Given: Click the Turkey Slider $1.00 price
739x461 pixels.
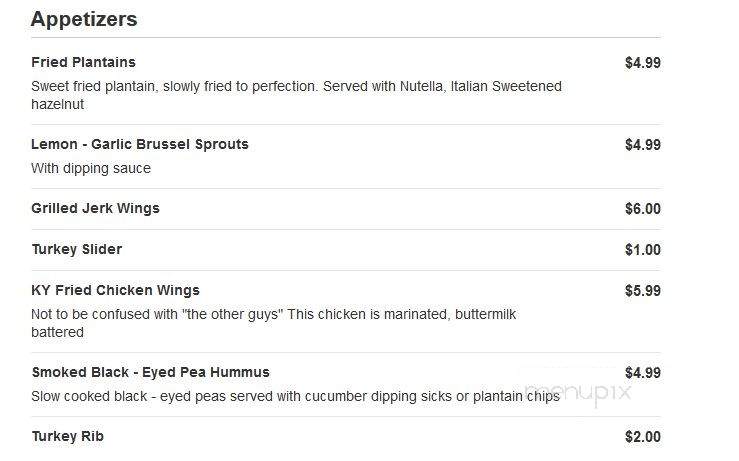Looking at the screenshot, I should click(x=643, y=250).
